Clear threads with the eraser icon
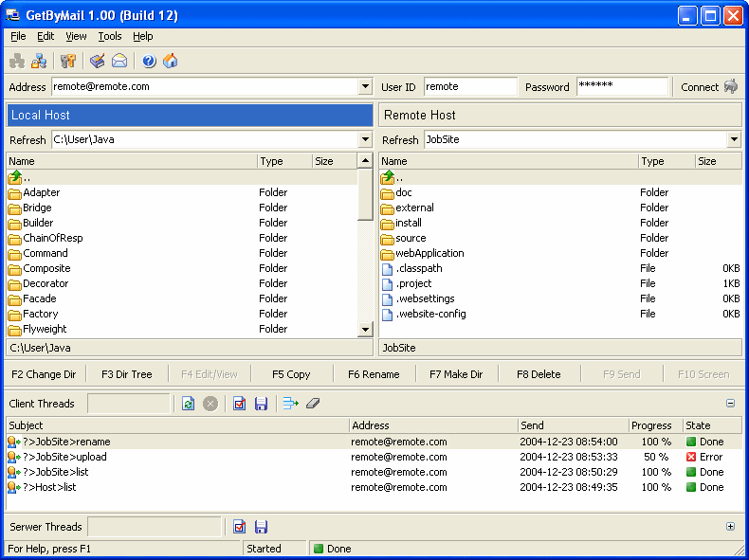The height and width of the screenshot is (560, 749). [313, 404]
